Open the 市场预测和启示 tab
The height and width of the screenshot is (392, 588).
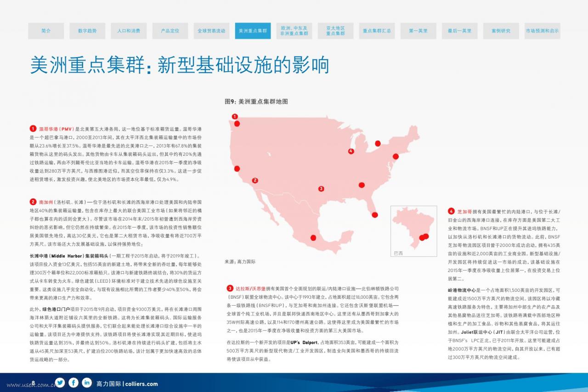[542, 31]
